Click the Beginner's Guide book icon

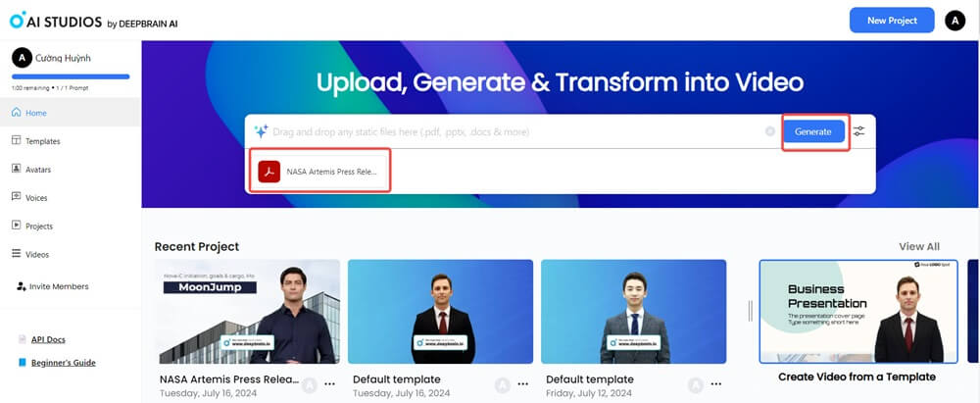pos(23,363)
